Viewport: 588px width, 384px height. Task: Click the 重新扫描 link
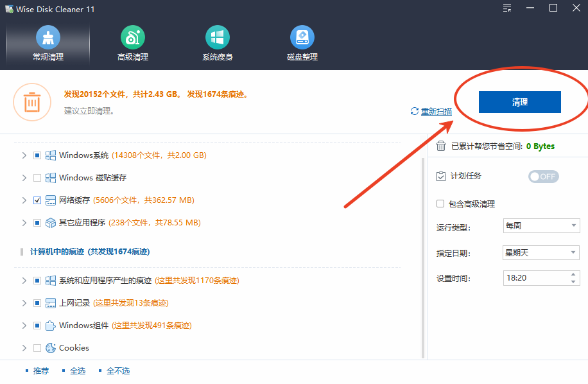coord(436,112)
